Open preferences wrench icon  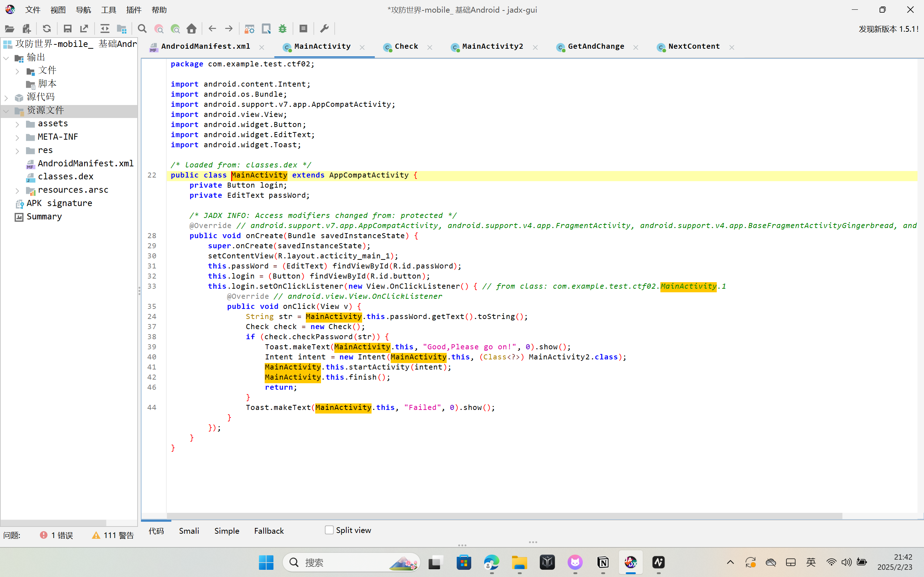pyautogui.click(x=324, y=29)
